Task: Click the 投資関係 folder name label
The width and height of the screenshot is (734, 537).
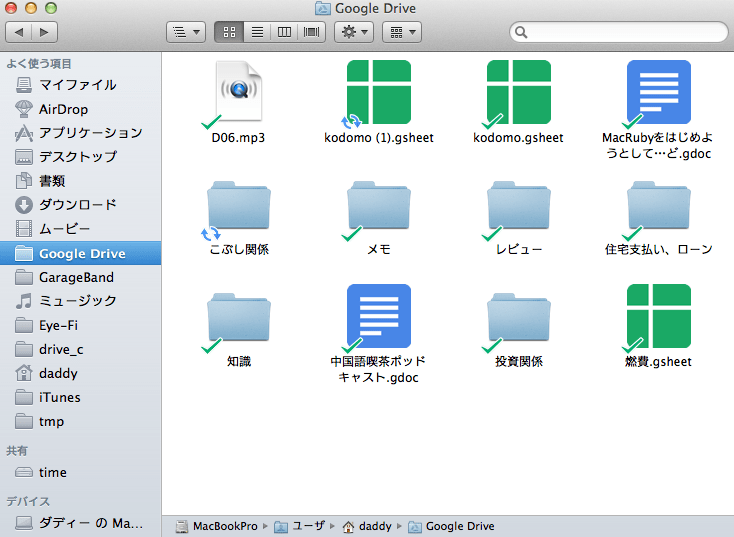Action: click(519, 361)
